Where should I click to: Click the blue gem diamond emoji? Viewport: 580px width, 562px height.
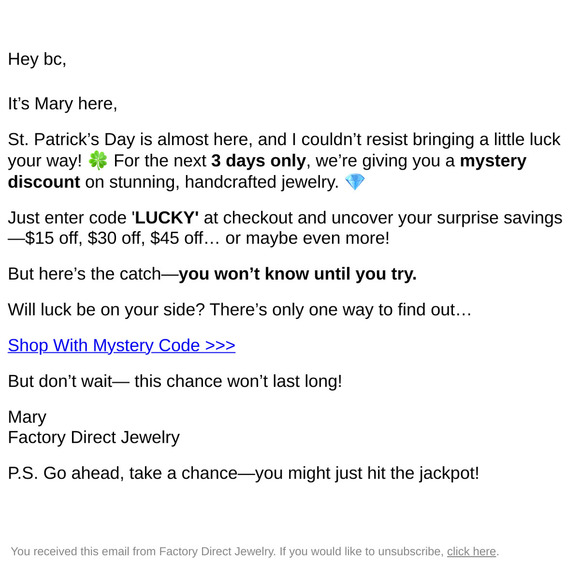(x=355, y=182)
